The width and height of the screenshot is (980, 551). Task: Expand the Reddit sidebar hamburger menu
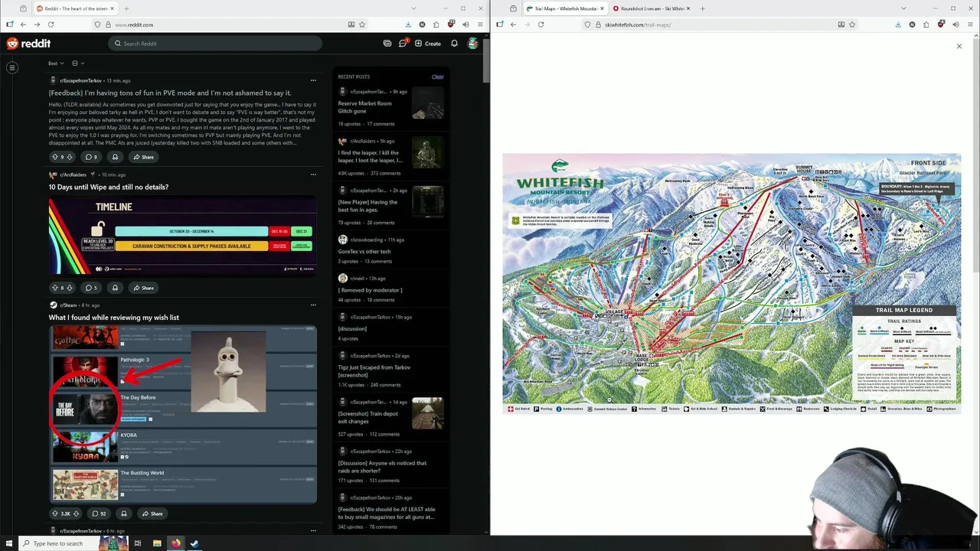[12, 68]
